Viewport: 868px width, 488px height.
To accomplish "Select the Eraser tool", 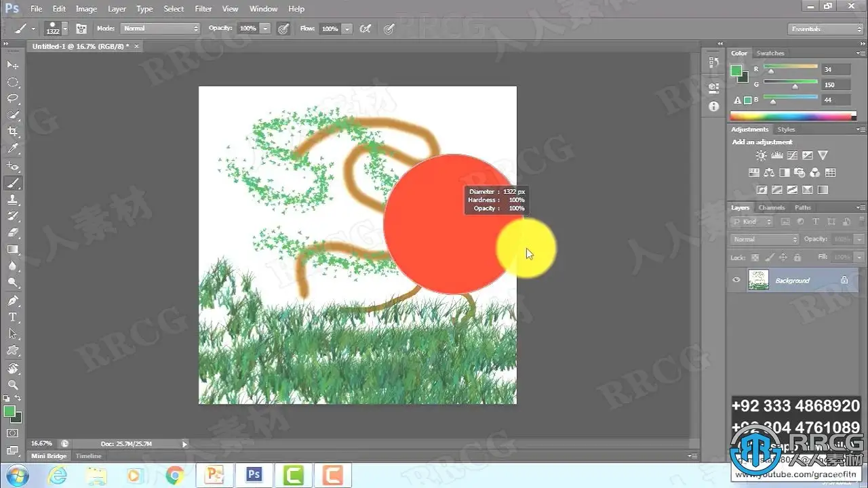I will pyautogui.click(x=12, y=233).
